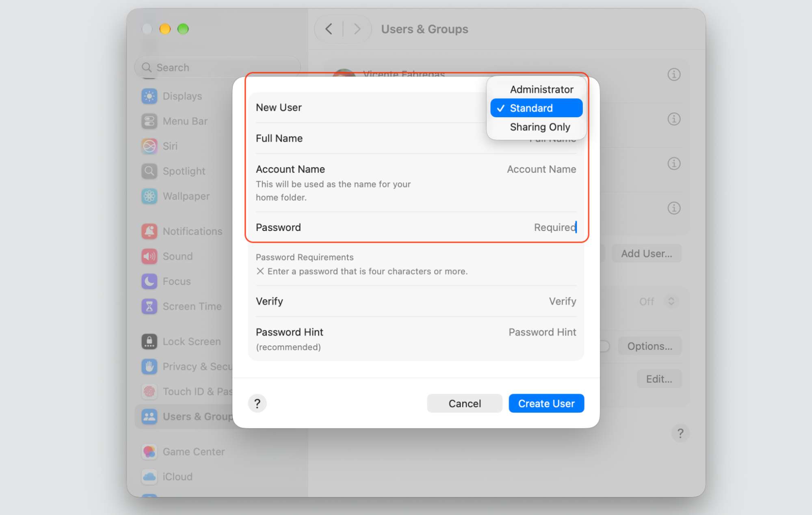Click the dialog help question mark button
The image size is (812, 515).
(x=257, y=403)
